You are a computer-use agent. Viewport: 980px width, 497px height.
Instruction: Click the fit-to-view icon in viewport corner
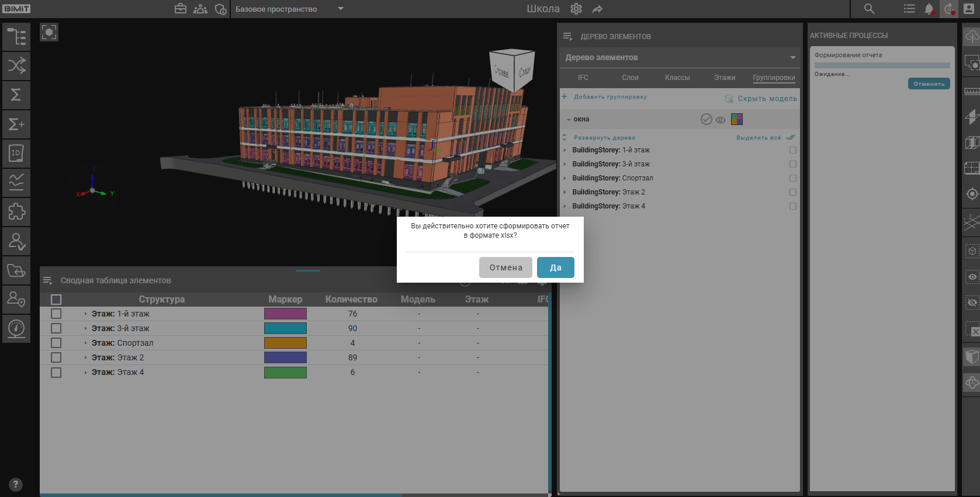[49, 32]
